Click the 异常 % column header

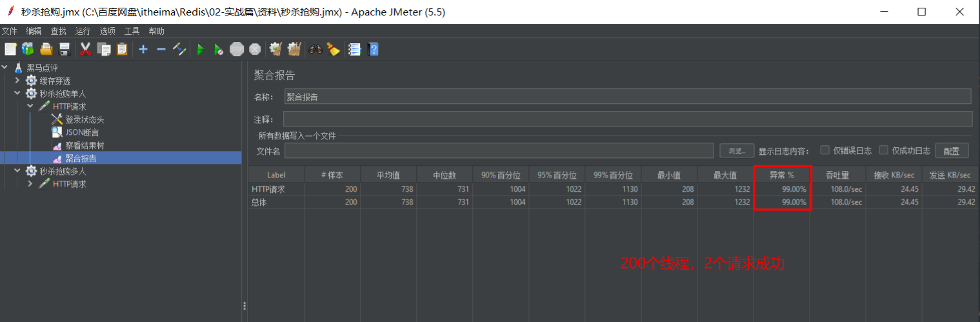tap(782, 175)
